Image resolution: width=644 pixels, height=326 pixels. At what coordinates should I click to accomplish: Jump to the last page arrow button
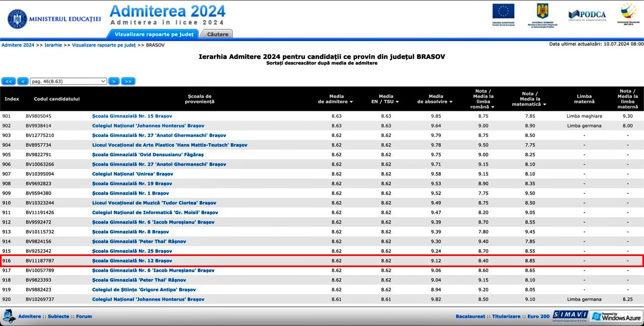[128, 81]
